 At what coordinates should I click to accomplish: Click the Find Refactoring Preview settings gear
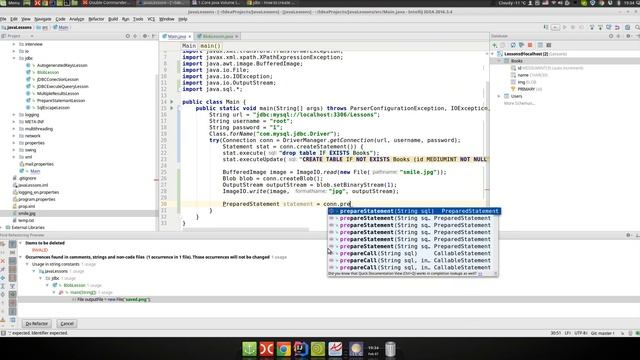(x=628, y=235)
